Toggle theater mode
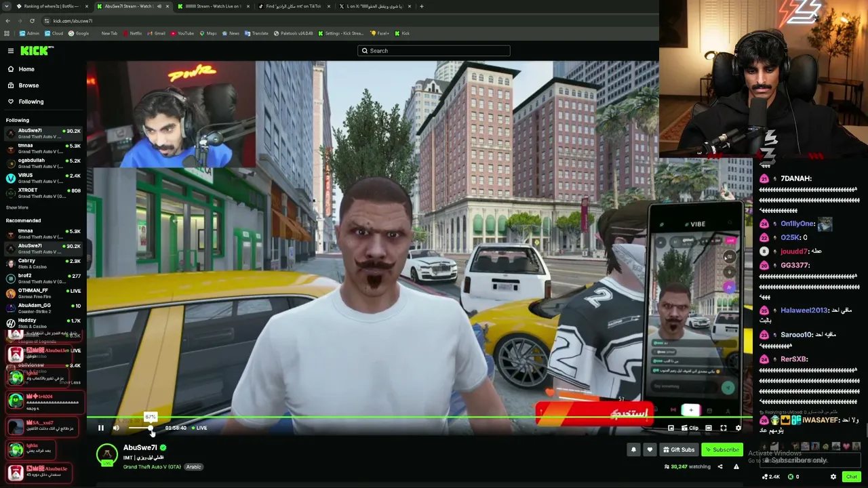This screenshot has width=868, height=488. (x=709, y=428)
